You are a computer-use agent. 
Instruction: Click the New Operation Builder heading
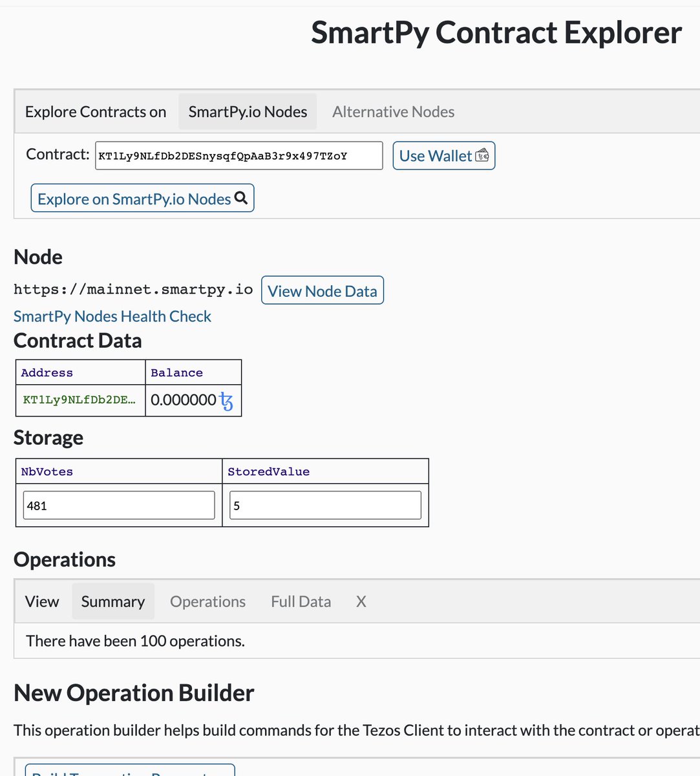click(x=134, y=693)
